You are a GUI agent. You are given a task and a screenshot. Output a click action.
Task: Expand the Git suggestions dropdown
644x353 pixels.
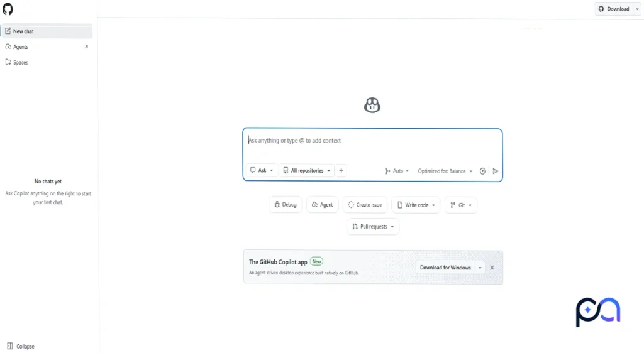[x=461, y=205]
